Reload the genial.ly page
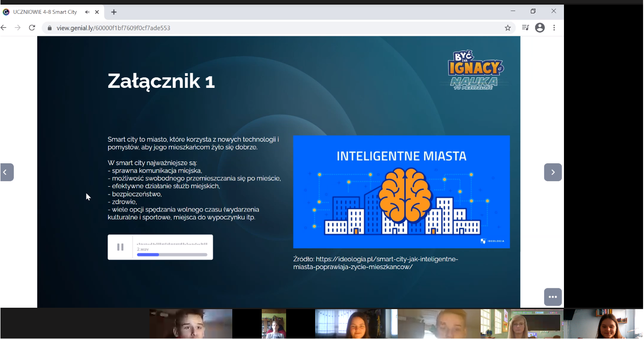Viewport: 644px width, 339px height. 32,28
